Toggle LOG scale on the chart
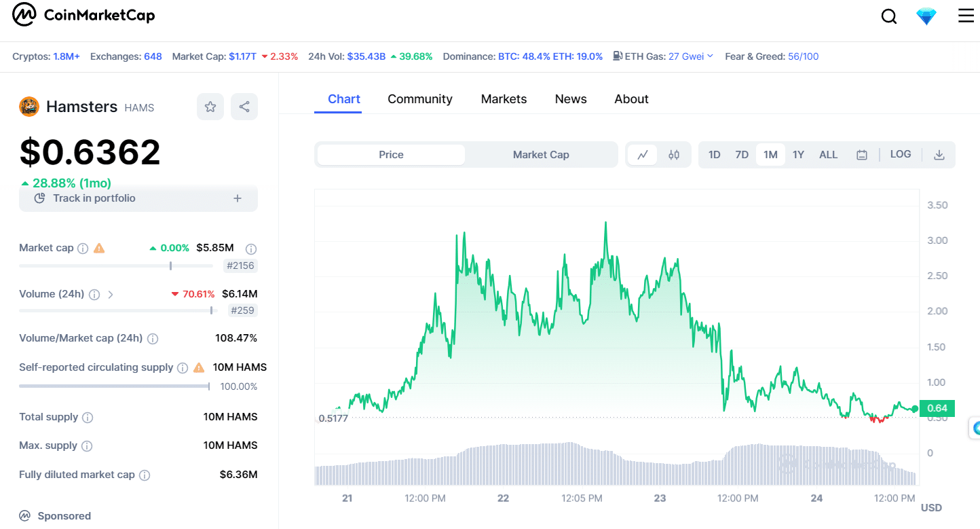This screenshot has height=529, width=980. click(901, 154)
